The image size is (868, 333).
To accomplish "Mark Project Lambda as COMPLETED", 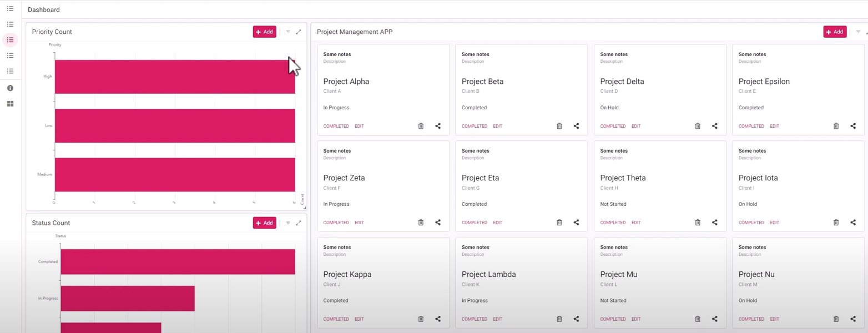I will 475,319.
